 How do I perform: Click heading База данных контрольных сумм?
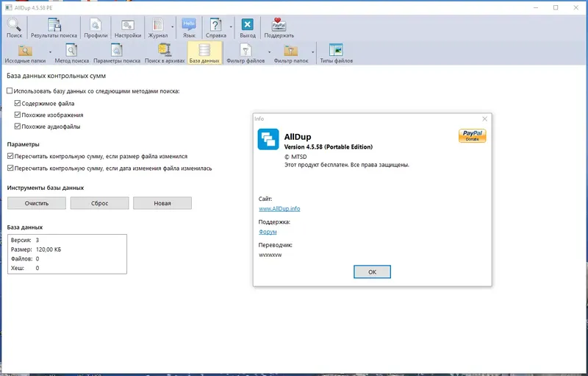57,76
